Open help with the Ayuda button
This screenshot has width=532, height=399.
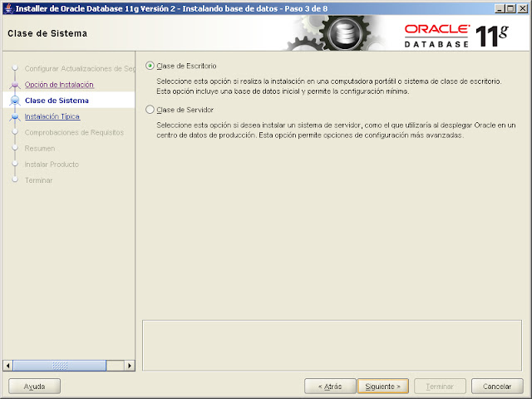(34, 386)
